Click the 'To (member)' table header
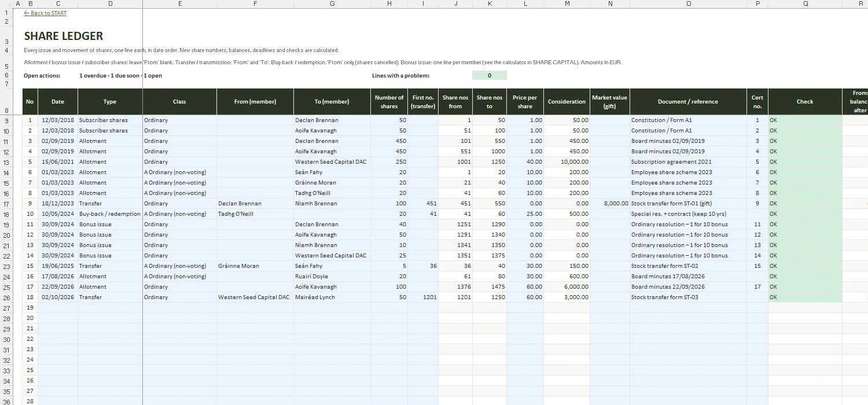The image size is (868, 405). [x=332, y=102]
